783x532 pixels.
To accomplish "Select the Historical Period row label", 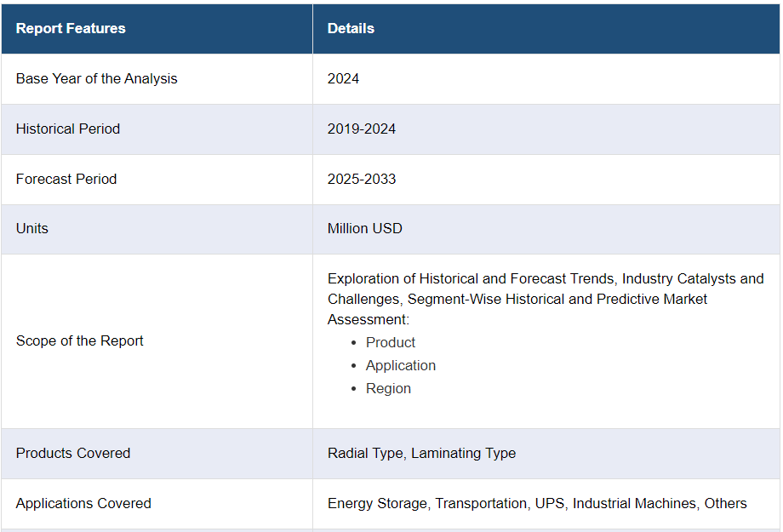I will [68, 129].
